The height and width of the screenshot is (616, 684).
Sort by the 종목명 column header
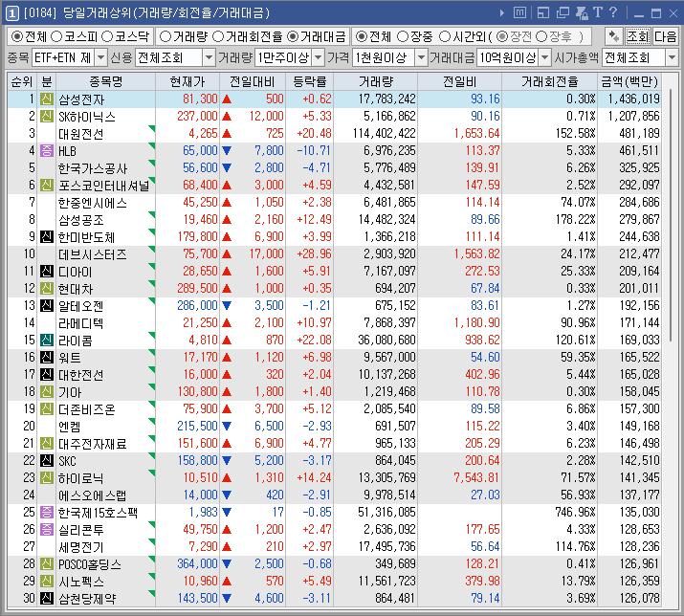click(105, 81)
